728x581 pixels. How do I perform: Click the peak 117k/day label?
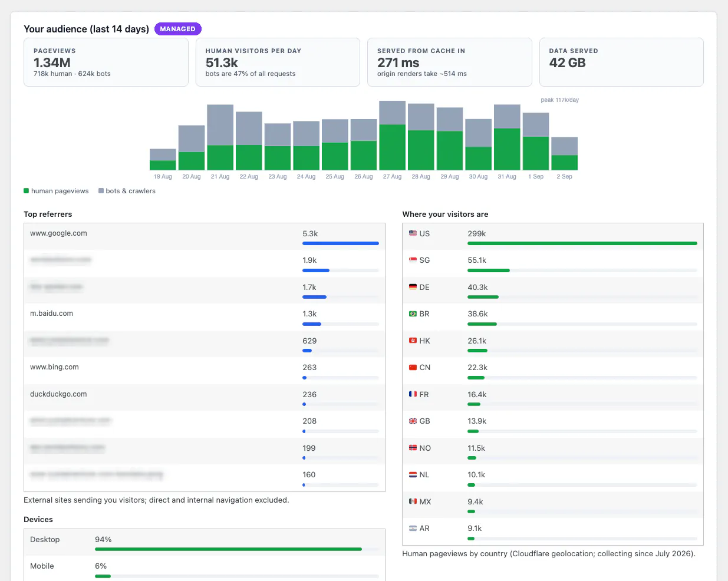coord(559,100)
